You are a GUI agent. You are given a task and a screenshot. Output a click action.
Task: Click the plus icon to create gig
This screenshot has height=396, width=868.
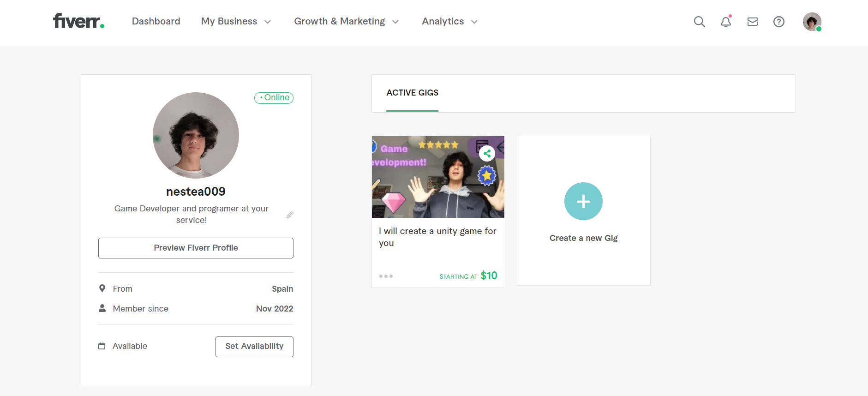coord(583,201)
